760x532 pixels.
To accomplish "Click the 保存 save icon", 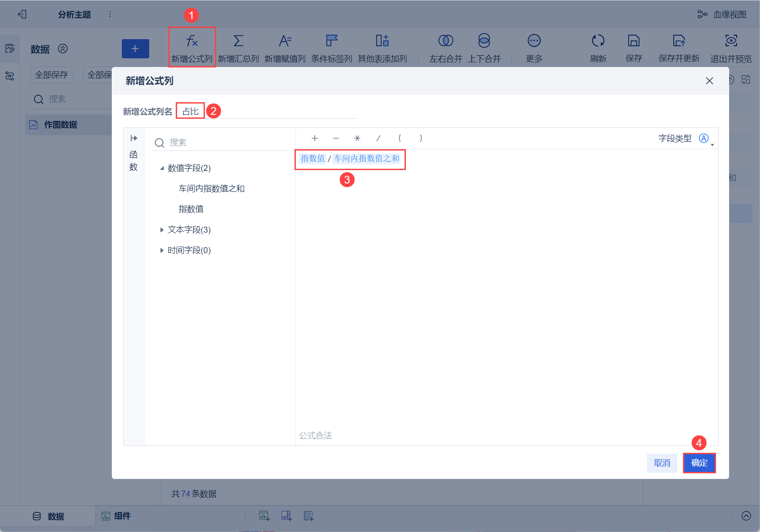I will [x=634, y=41].
